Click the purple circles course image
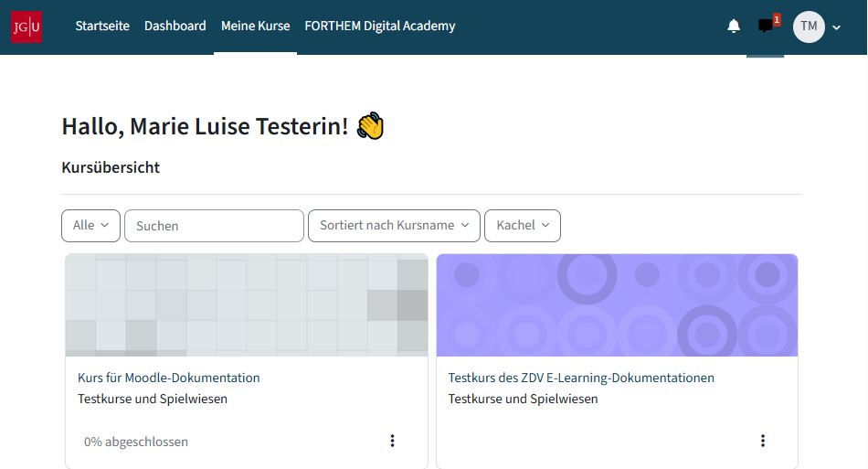The height and width of the screenshot is (469, 868). click(x=618, y=305)
